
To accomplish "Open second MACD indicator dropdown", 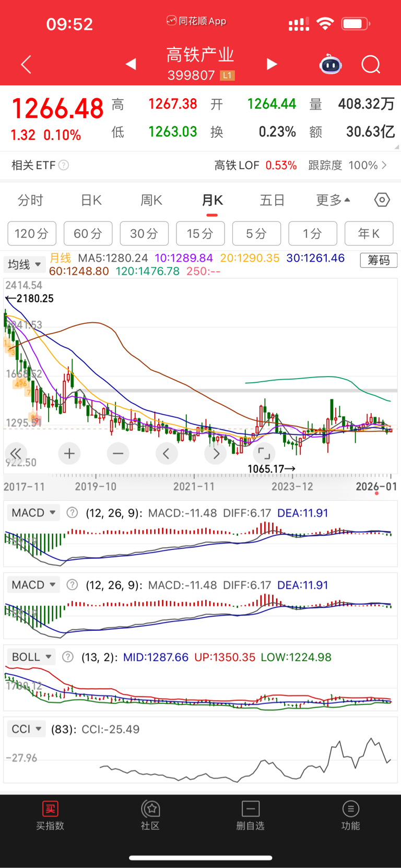I will [x=33, y=585].
